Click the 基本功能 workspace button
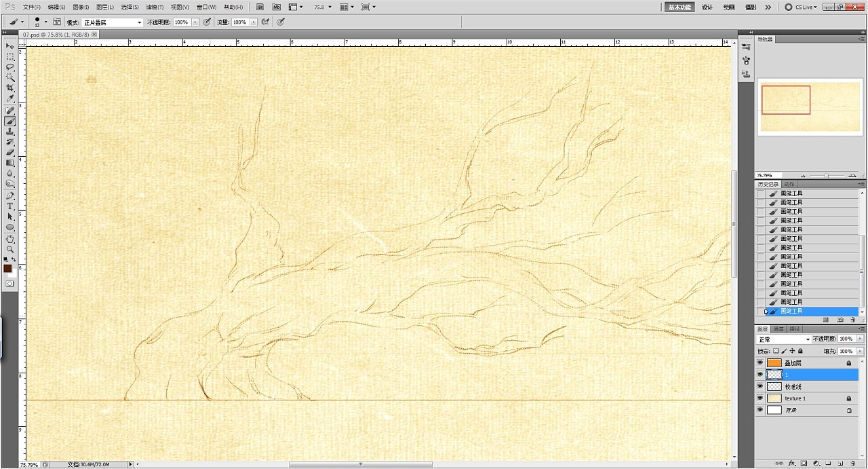The height and width of the screenshot is (469, 868). [679, 7]
